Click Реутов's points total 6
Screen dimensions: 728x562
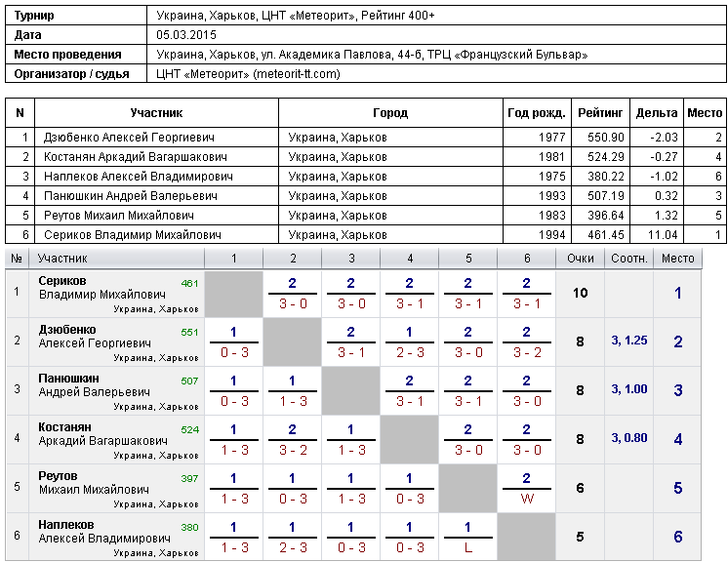pos(581,488)
